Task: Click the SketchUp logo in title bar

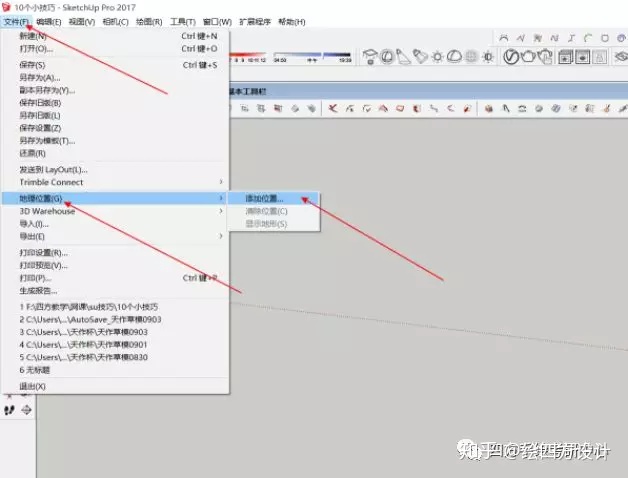Action: tap(6, 7)
